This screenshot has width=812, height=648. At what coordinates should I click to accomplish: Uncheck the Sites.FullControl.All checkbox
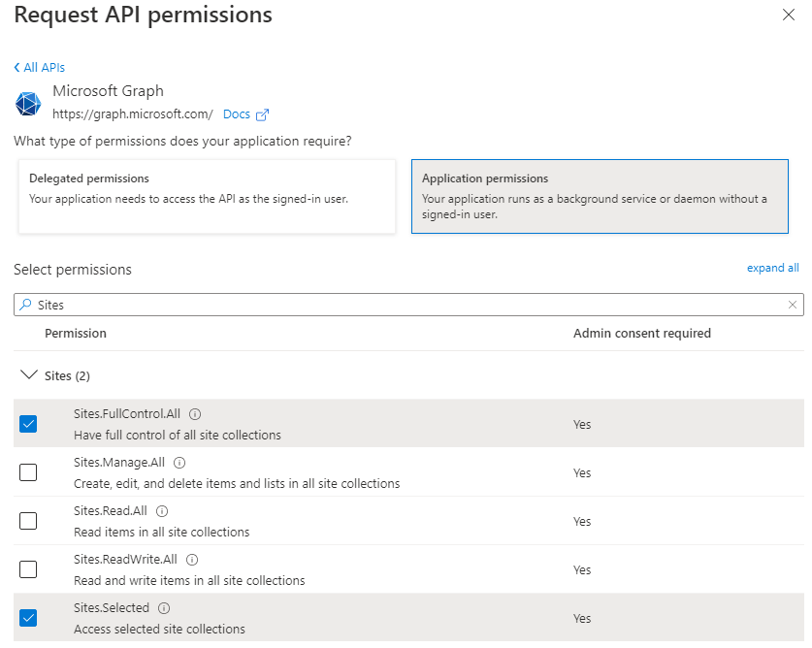[x=28, y=424]
